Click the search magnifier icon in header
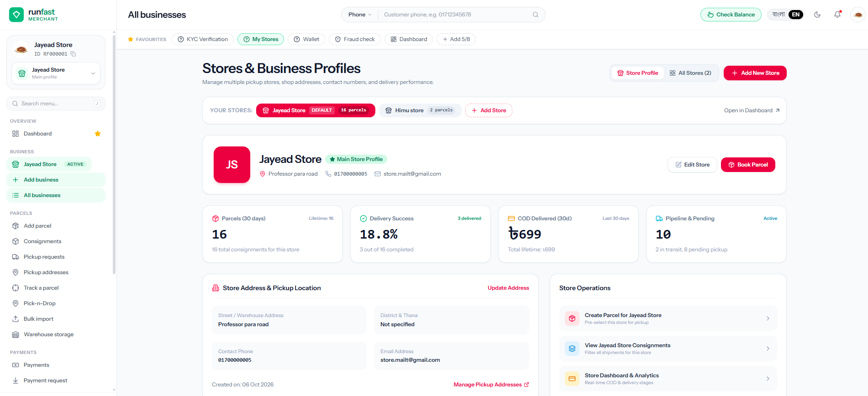 pos(536,15)
